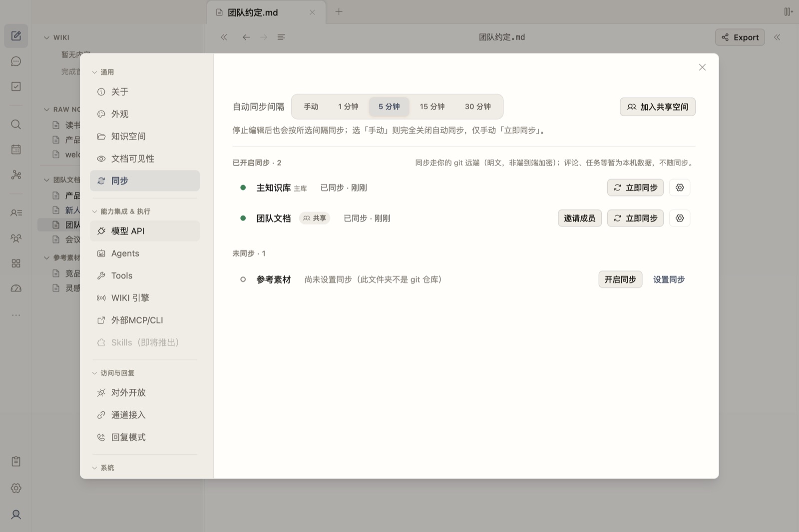Toggle the split layout icon at top right

click(x=789, y=12)
